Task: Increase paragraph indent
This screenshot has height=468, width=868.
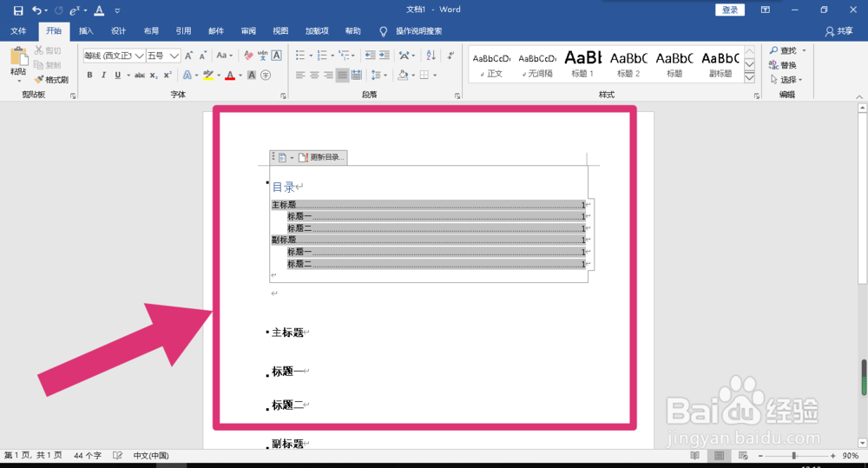Action: pos(385,56)
